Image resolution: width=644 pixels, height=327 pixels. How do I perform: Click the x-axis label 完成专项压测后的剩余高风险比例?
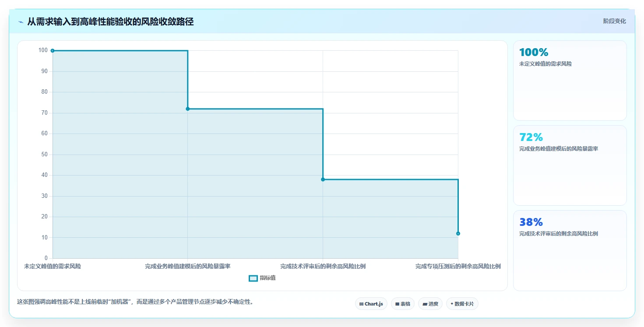click(x=458, y=266)
